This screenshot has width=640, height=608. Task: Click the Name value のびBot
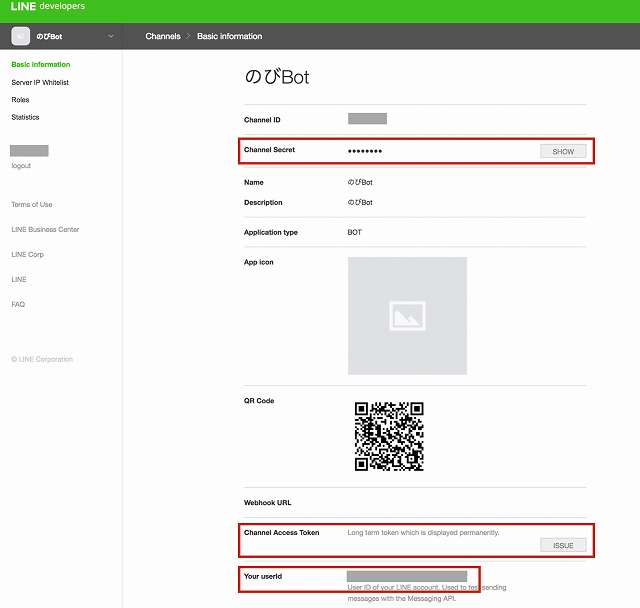(x=360, y=182)
